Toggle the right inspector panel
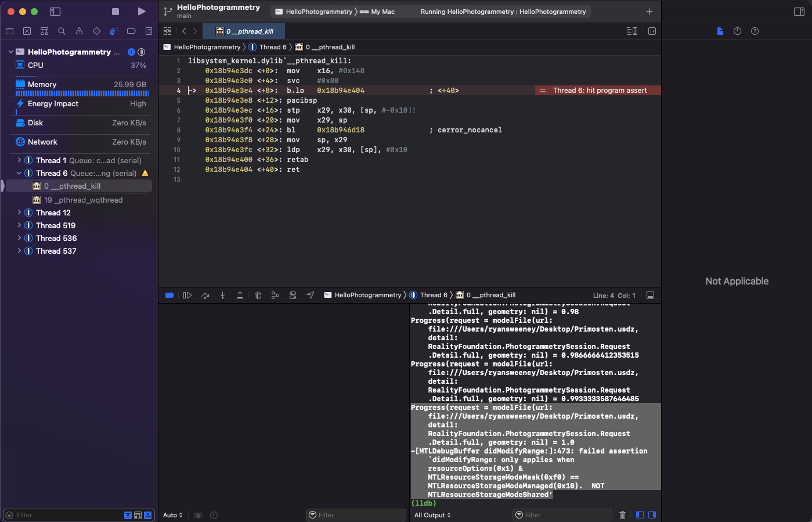Screen dimensions: 812x522 pos(799,12)
